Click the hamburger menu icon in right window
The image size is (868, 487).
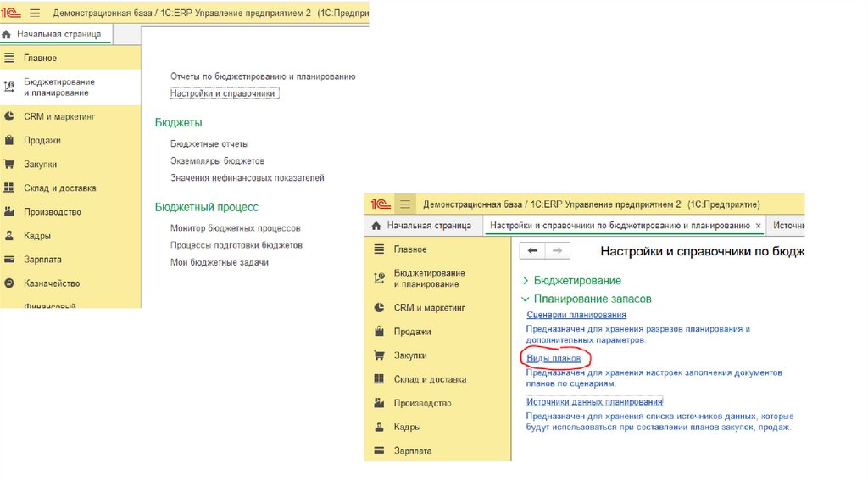tap(405, 204)
